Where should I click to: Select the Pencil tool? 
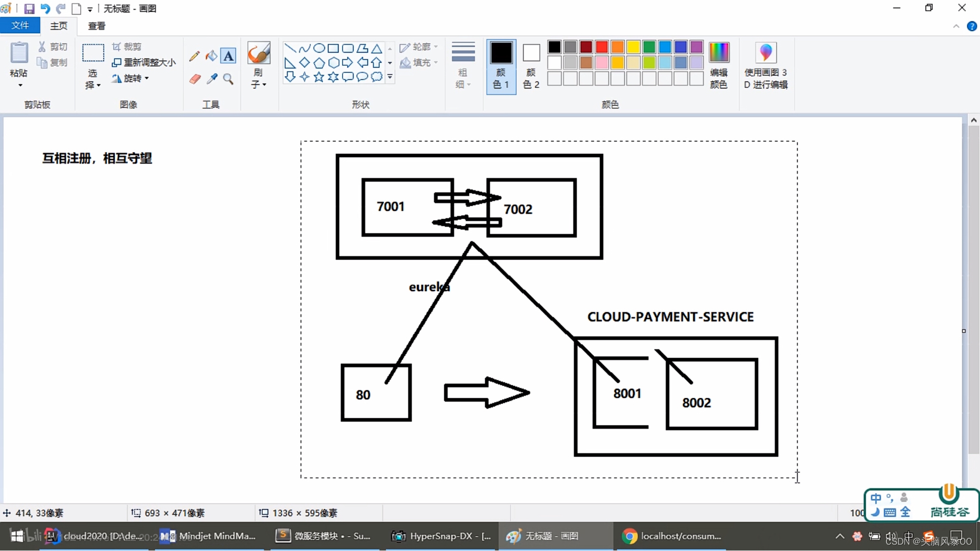click(194, 56)
